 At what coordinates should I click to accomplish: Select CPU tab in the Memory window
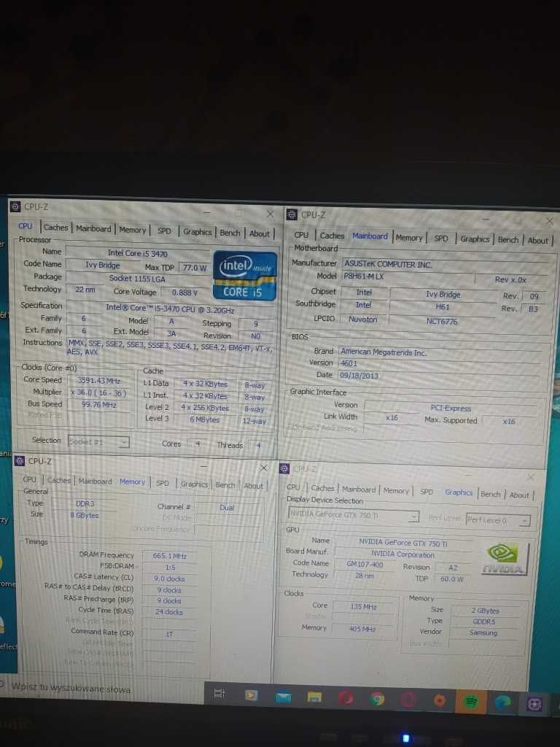(29, 479)
